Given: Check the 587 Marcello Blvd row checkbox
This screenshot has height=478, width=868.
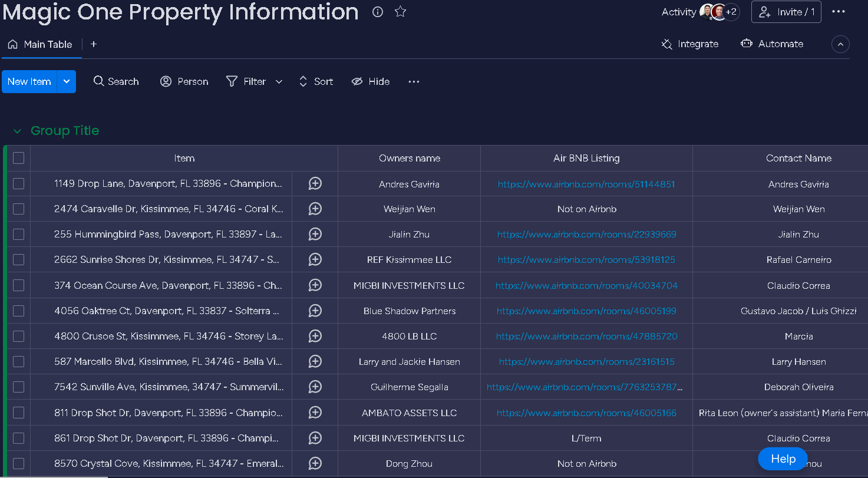Looking at the screenshot, I should (19, 362).
